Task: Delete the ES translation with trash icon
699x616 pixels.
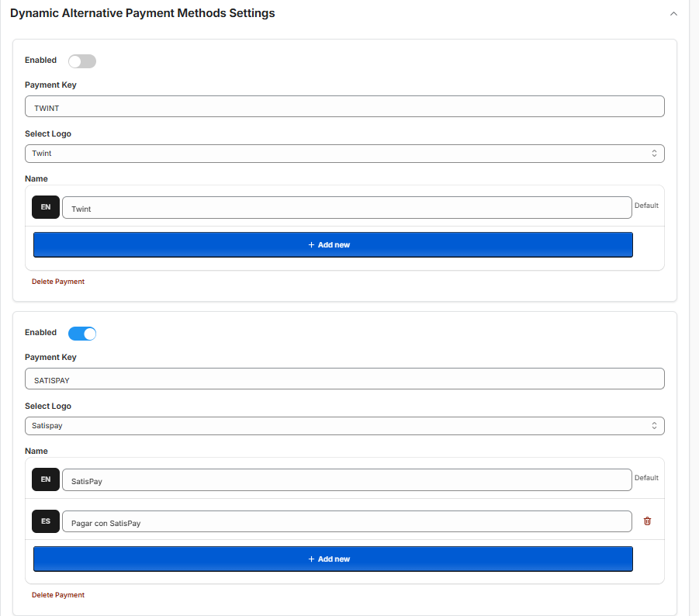Action: [x=647, y=521]
